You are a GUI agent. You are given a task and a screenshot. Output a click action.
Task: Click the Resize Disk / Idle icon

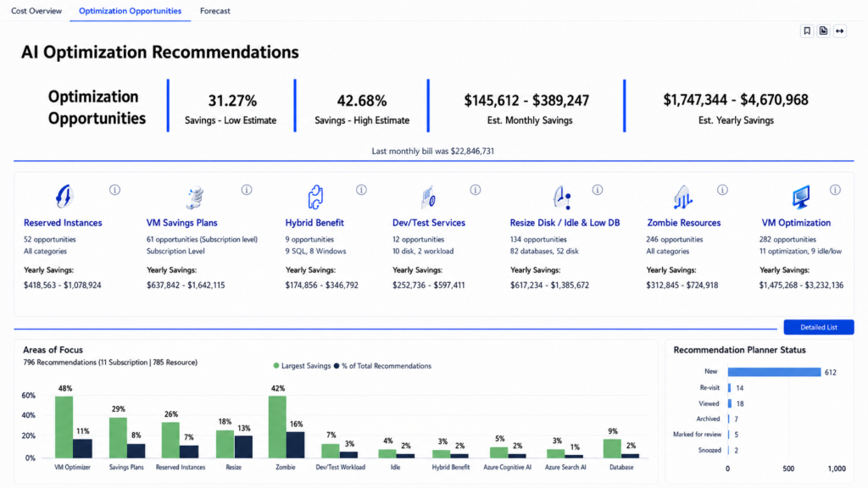[x=562, y=197]
